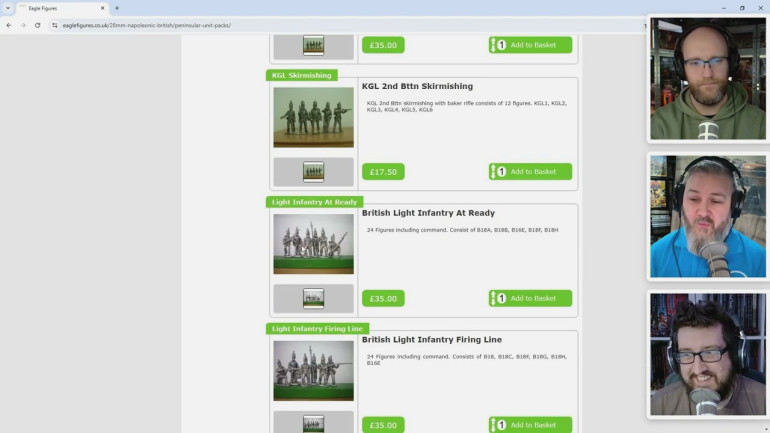Close the Eagle Figures tab
770x433 pixels.
click(102, 8)
